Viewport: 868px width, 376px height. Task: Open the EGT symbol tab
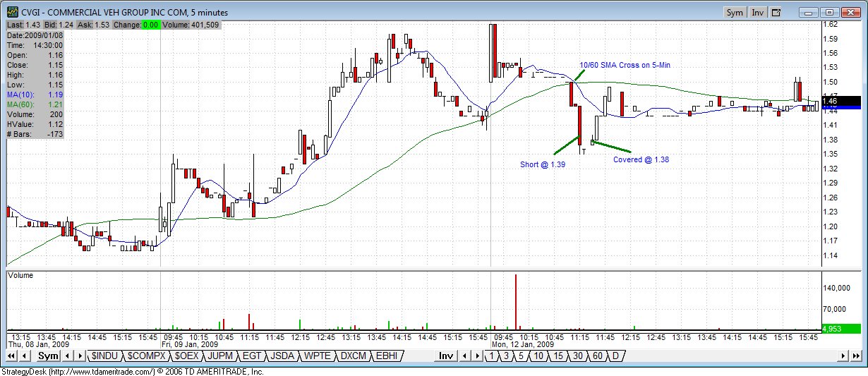(x=252, y=356)
